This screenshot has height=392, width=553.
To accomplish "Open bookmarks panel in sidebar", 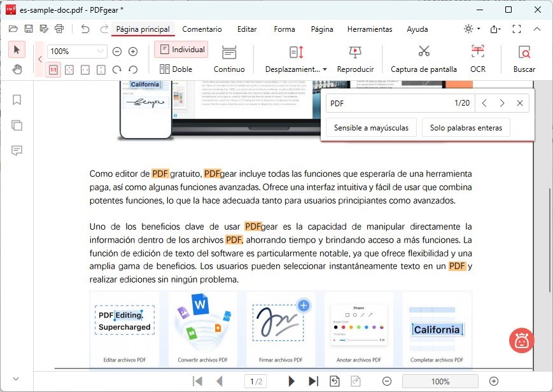I will point(17,100).
